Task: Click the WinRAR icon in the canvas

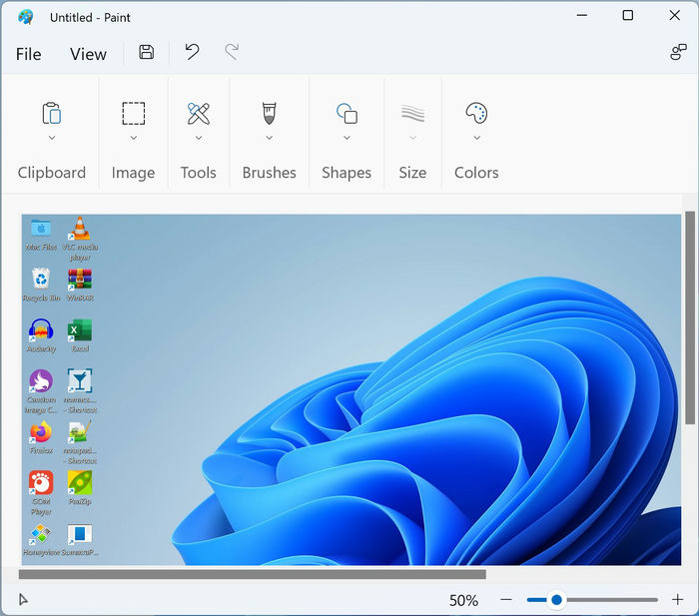Action: click(x=79, y=280)
